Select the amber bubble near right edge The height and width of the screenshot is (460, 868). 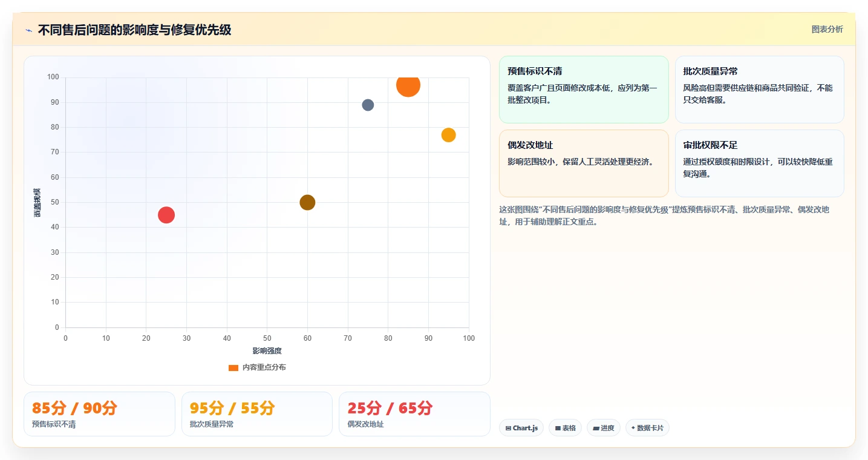pyautogui.click(x=448, y=135)
